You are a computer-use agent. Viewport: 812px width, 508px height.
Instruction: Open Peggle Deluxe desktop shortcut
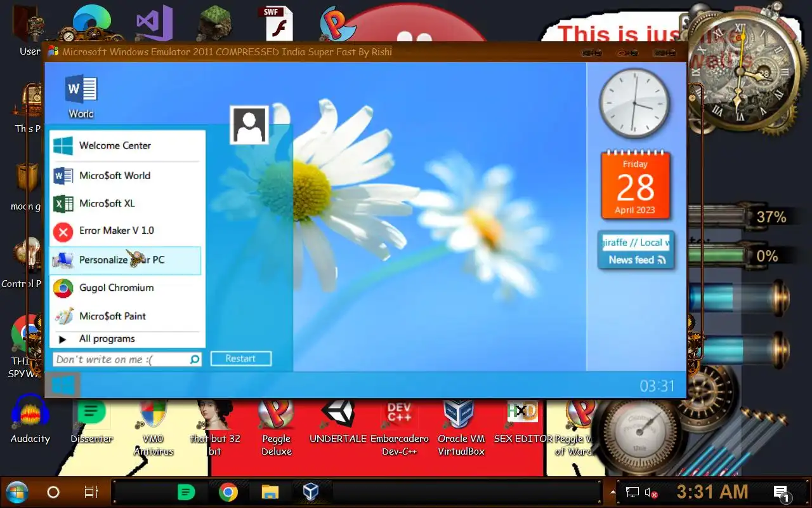click(277, 427)
